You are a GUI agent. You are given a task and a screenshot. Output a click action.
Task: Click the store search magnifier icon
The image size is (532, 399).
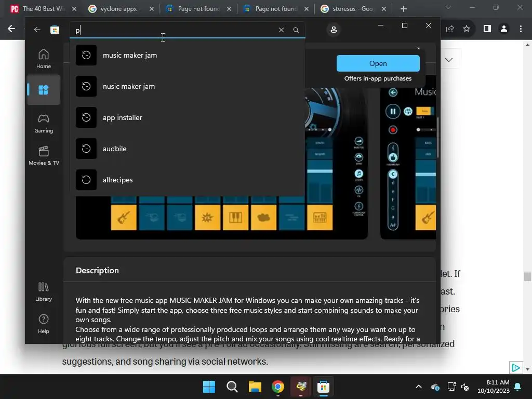296,30
